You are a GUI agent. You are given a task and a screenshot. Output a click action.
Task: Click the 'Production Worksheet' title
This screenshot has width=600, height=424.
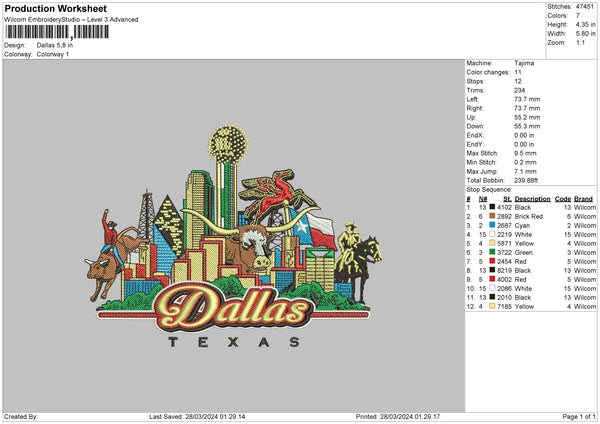click(55, 8)
